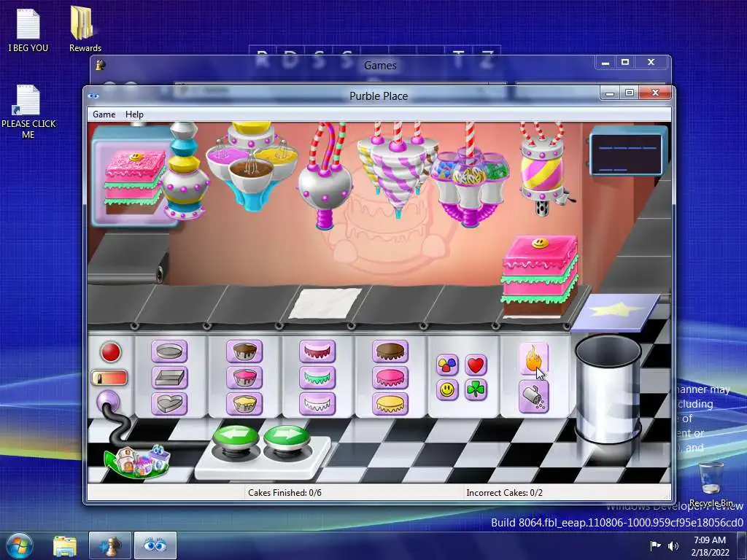Open the I BEG YOU desktop file
Image resolution: width=747 pixels, height=560 pixels.
(x=28, y=28)
